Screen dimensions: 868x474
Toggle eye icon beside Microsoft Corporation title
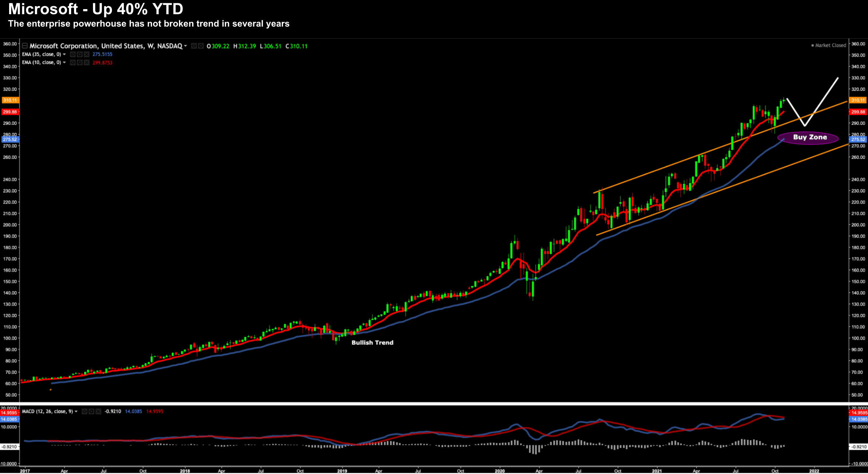[x=194, y=46]
